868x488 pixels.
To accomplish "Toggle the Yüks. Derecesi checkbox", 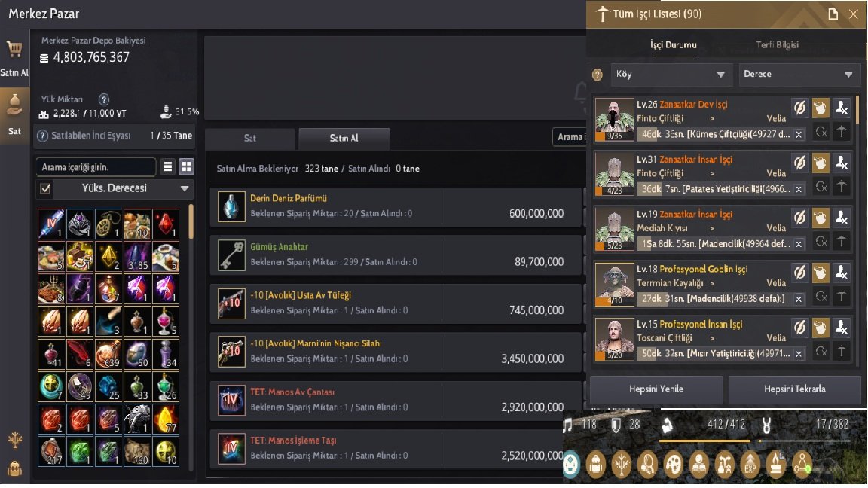I will point(45,189).
